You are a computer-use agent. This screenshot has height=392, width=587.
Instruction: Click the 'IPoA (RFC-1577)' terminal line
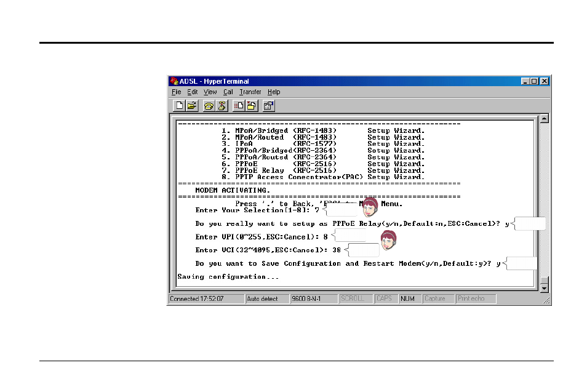pos(323,144)
